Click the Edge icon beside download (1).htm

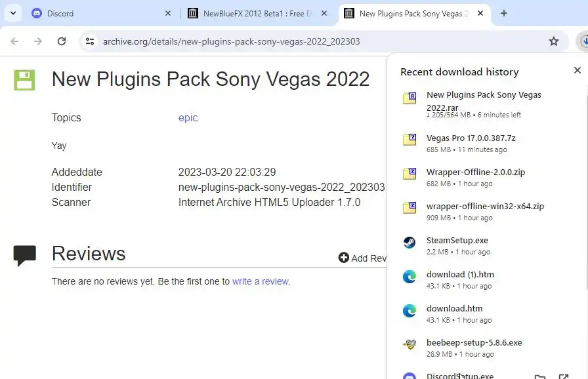pos(409,277)
